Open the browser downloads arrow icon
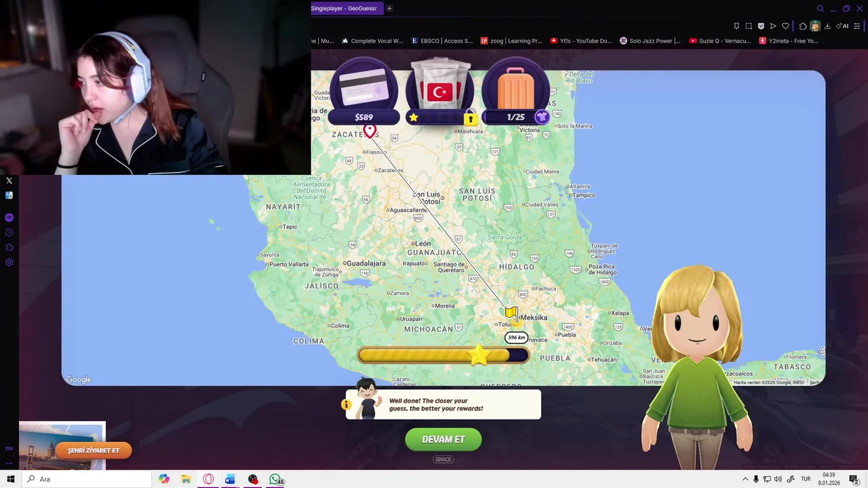This screenshot has height=488, width=868. (827, 26)
